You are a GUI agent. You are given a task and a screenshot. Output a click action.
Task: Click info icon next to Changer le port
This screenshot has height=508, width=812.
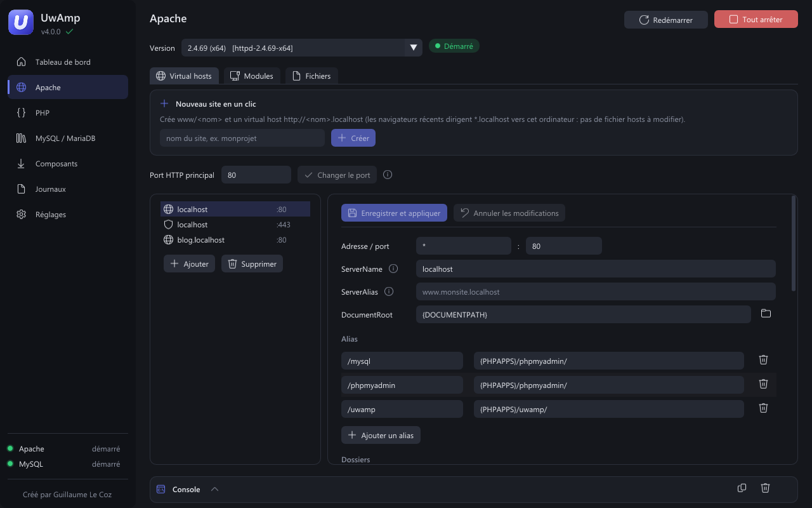click(388, 175)
